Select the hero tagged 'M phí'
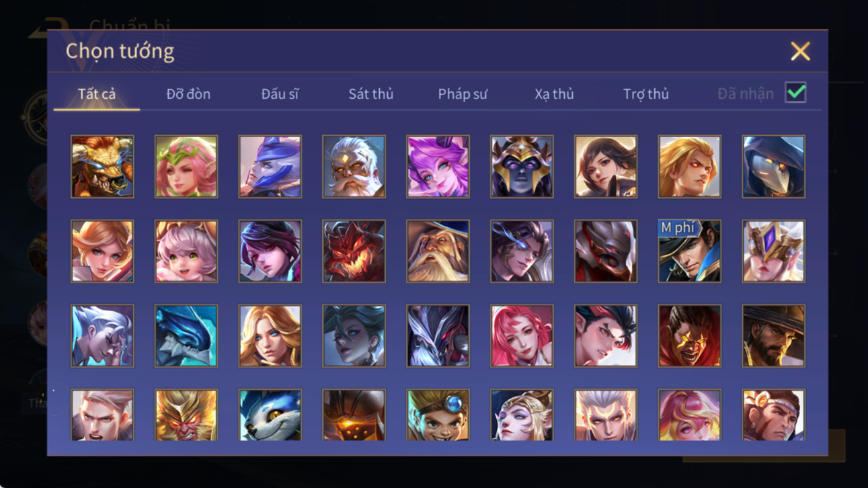Image resolution: width=868 pixels, height=488 pixels. 689,251
